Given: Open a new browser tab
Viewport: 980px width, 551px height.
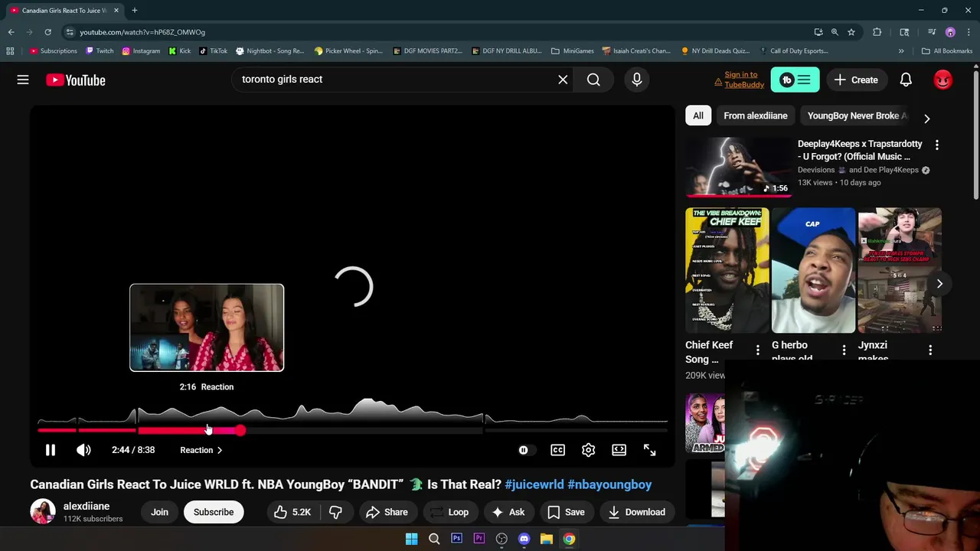Looking at the screenshot, I should 134,10.
